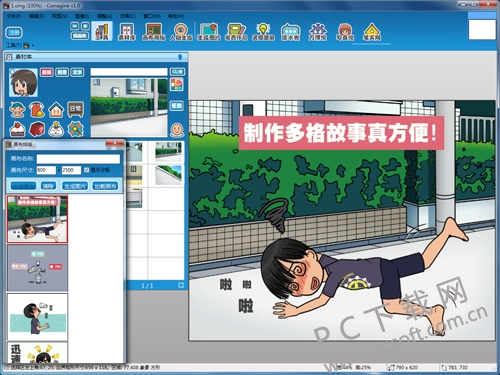Screen dimensions: 500x375
Task: Select the cake category icon in library
Action: point(18,129)
